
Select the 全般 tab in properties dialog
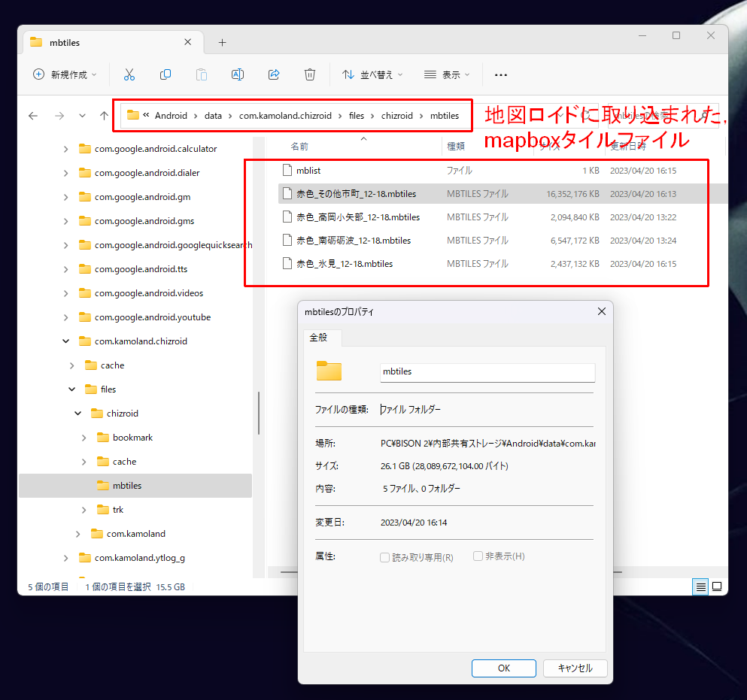[318, 338]
